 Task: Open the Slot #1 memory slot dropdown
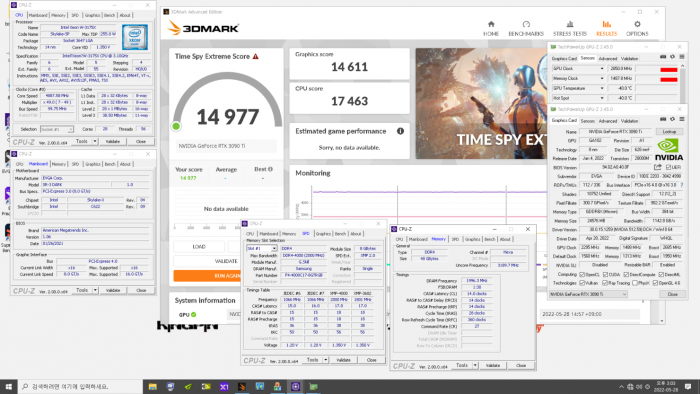tap(262, 248)
